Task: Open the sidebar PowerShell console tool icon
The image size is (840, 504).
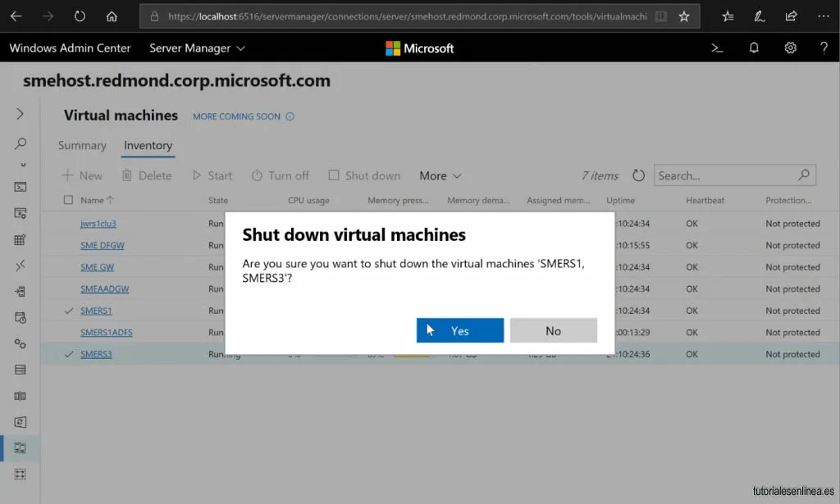Action: (21, 188)
